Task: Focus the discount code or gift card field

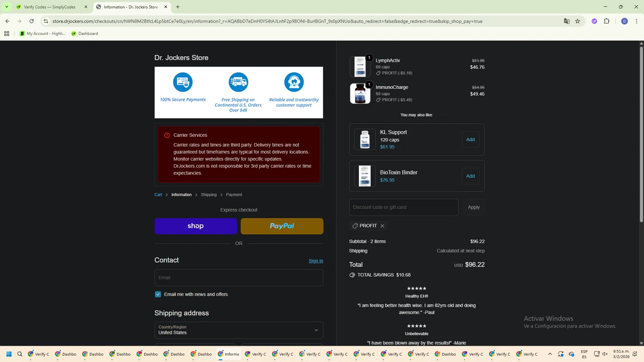Action: tap(404, 207)
